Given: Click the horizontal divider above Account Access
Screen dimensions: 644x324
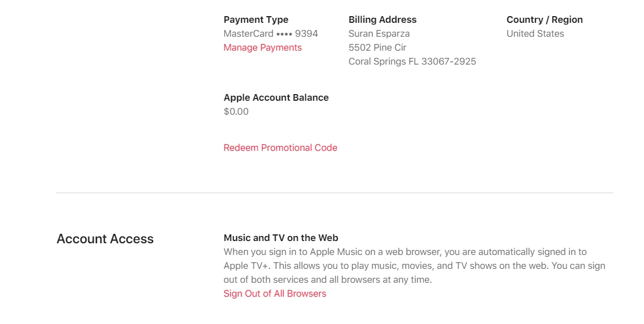Looking at the screenshot, I should [335, 193].
